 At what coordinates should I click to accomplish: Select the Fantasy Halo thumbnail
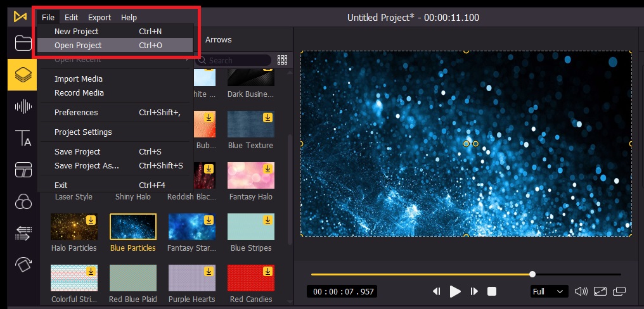(x=251, y=175)
